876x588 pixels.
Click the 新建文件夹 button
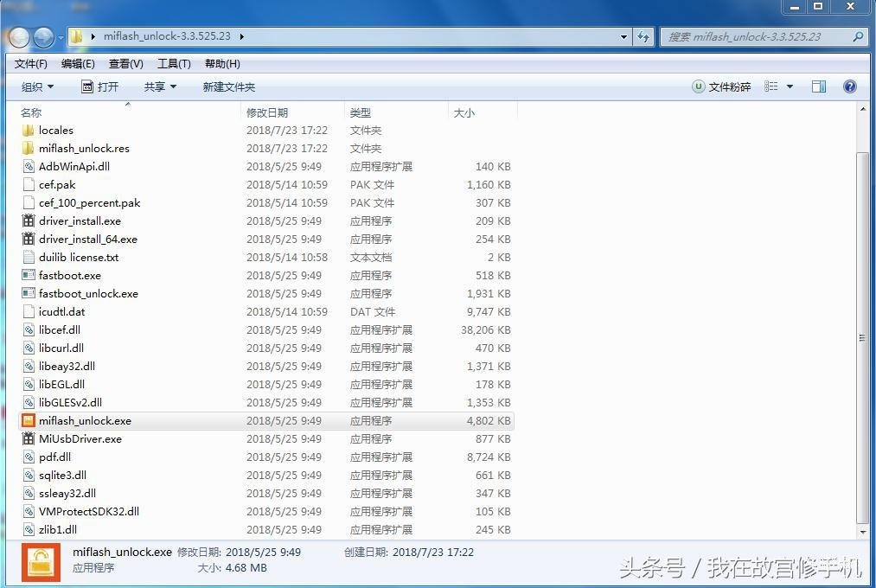(229, 87)
